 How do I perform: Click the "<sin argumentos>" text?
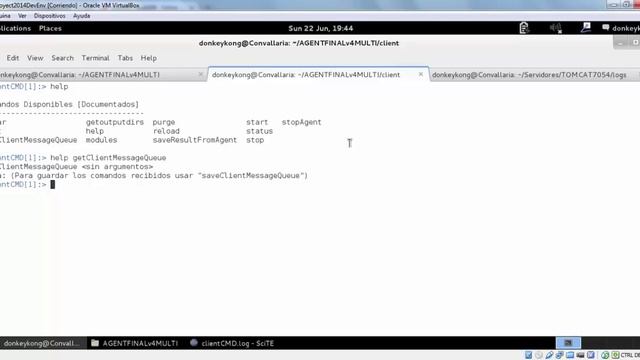pyautogui.click(x=117, y=167)
